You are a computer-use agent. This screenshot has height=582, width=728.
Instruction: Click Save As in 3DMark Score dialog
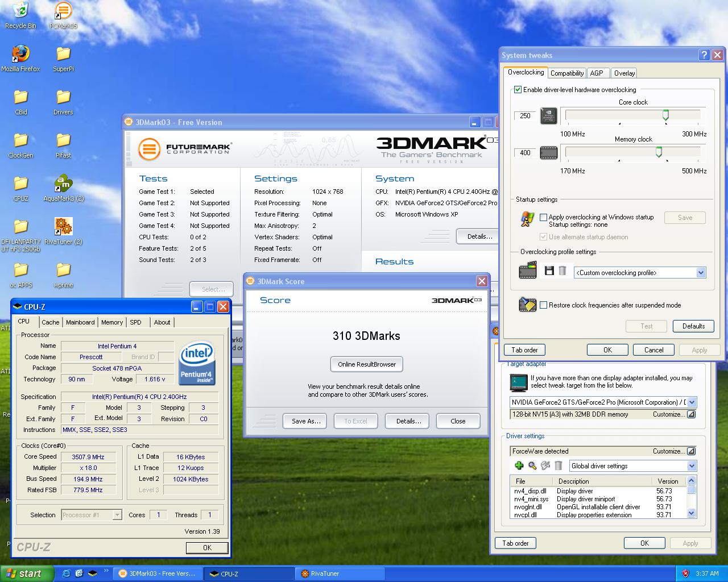tap(306, 421)
